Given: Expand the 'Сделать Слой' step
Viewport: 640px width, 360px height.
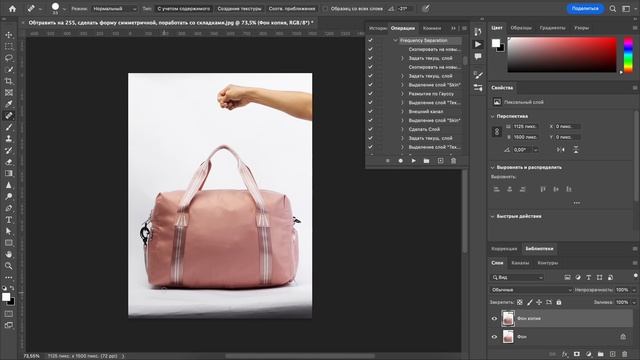Looking at the screenshot, I should (x=402, y=129).
